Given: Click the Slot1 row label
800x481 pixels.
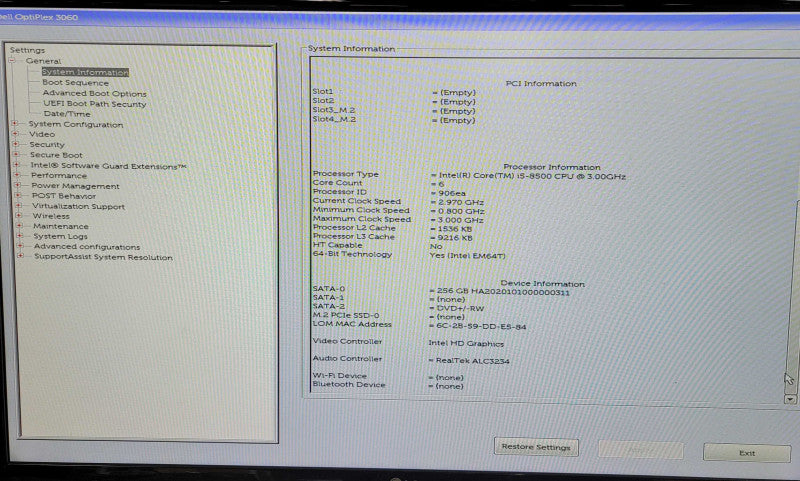Looking at the screenshot, I should [322, 91].
